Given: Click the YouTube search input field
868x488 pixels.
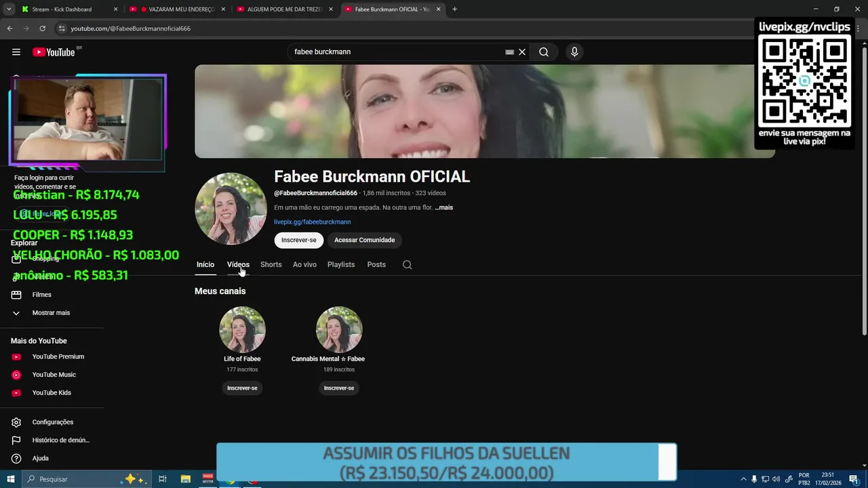Looking at the screenshot, I should tap(397, 52).
